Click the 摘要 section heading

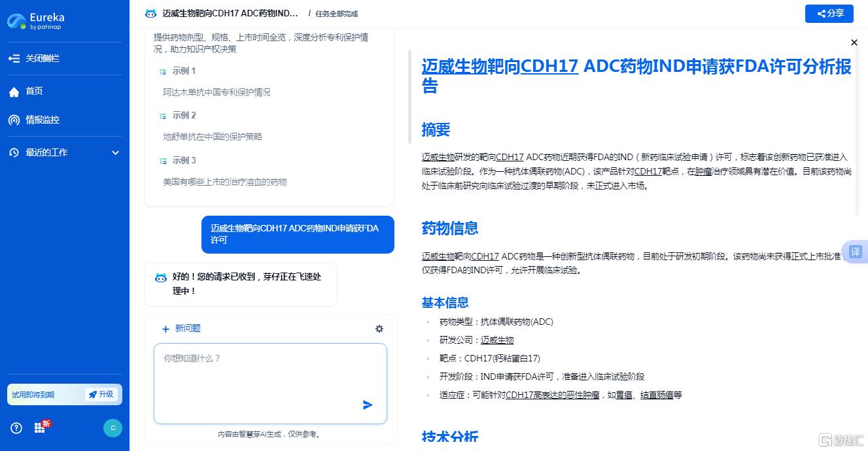(x=436, y=129)
